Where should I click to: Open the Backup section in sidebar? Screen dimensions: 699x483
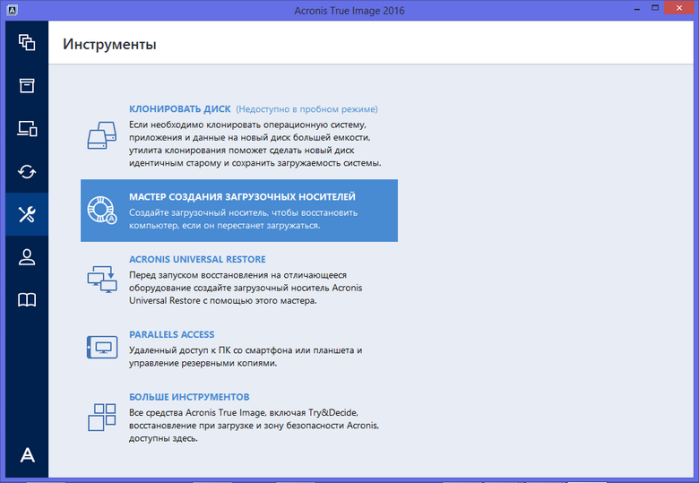pyautogui.click(x=27, y=43)
